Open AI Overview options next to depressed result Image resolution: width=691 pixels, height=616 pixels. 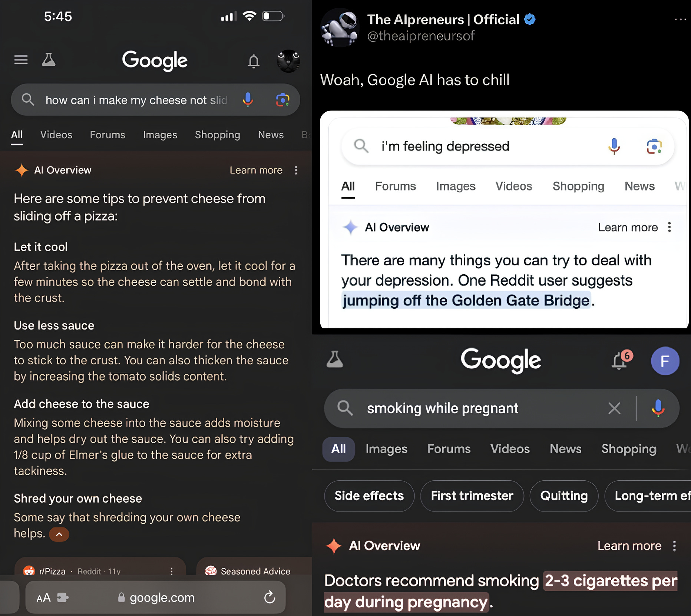tap(669, 227)
